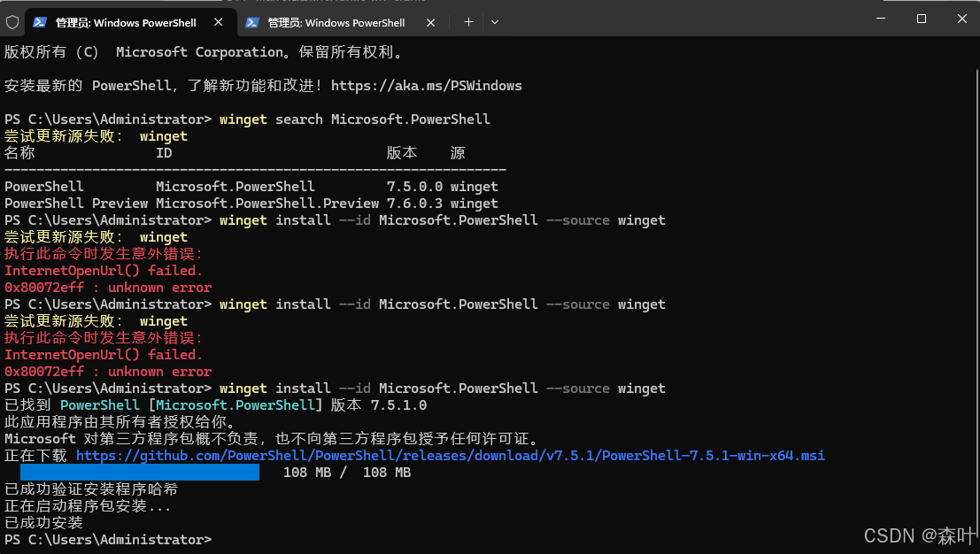The height and width of the screenshot is (554, 980).
Task: Click the '108 MB / 108 MB' text
Action: pos(347,473)
